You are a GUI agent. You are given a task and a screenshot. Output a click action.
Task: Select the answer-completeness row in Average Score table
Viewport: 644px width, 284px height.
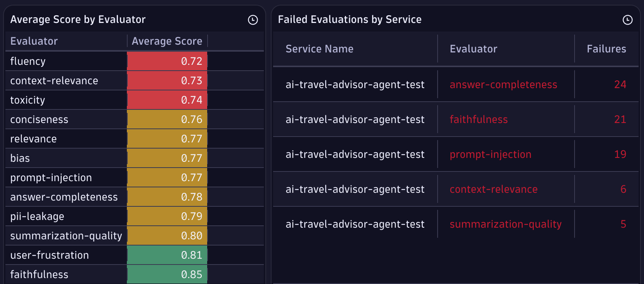134,197
